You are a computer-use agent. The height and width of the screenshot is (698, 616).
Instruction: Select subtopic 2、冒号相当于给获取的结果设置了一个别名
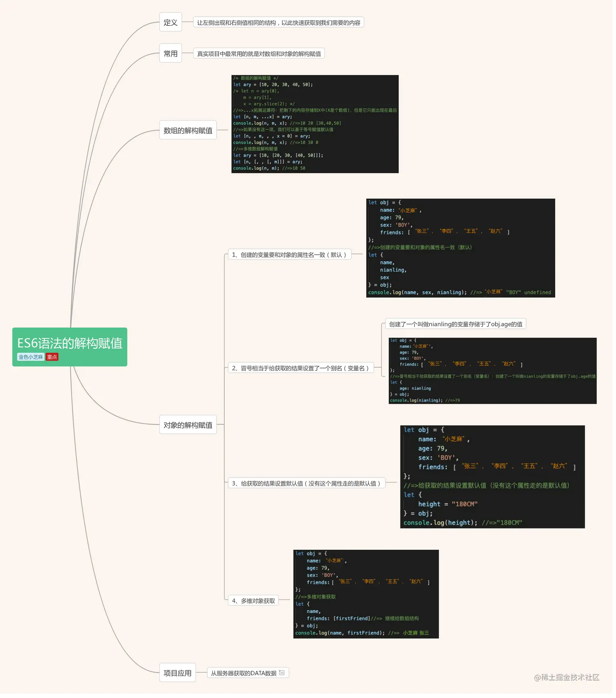301,368
